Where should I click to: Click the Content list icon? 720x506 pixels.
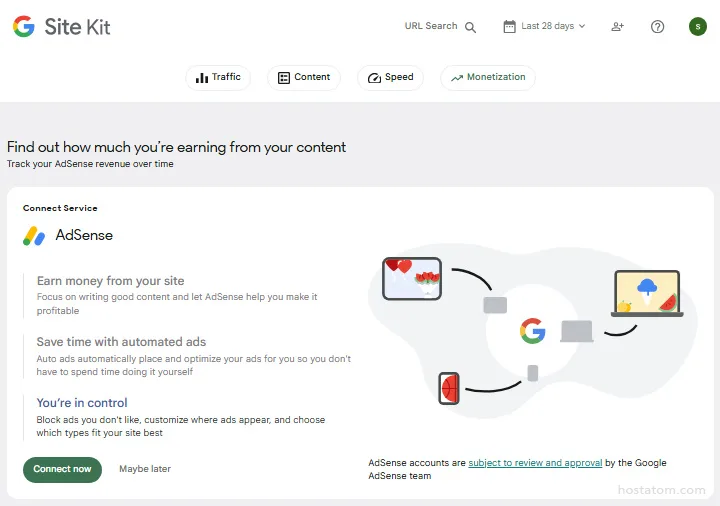(x=284, y=78)
